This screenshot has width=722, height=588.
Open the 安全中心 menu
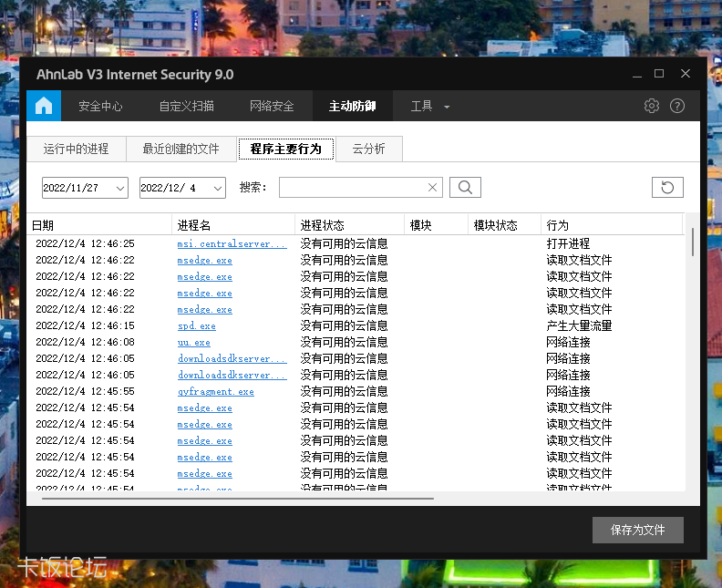point(100,106)
